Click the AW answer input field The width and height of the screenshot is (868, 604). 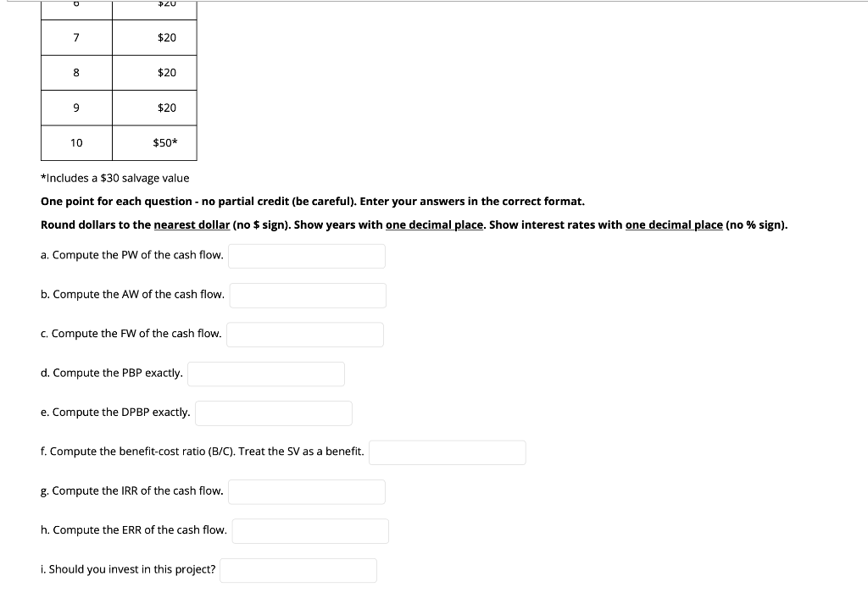(308, 295)
